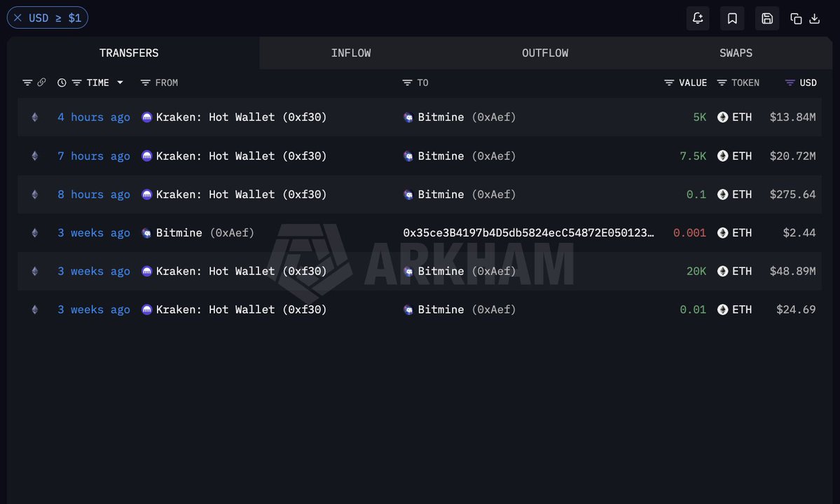Screen dimensions: 840x504
Task: Open the 3 weeks ago link of the 0.01 ETH row
Action: click(94, 310)
